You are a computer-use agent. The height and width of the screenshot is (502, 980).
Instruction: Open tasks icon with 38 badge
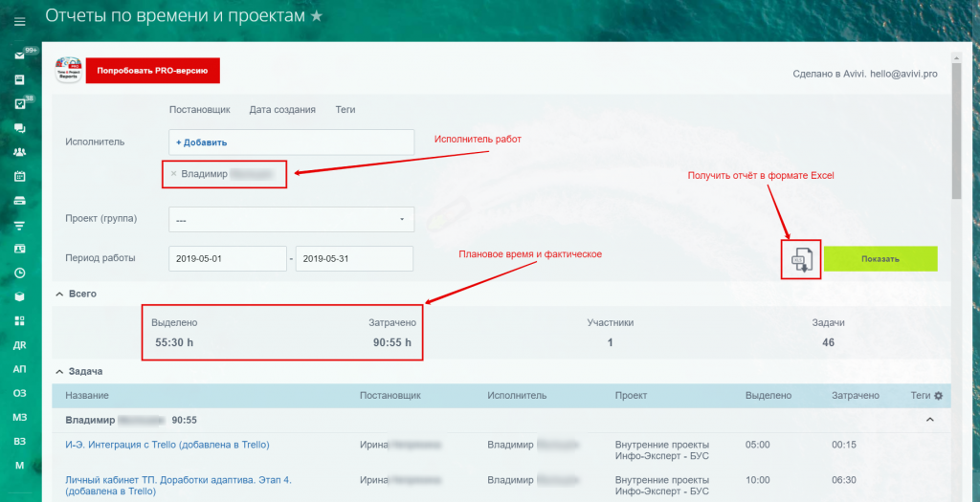pos(20,103)
